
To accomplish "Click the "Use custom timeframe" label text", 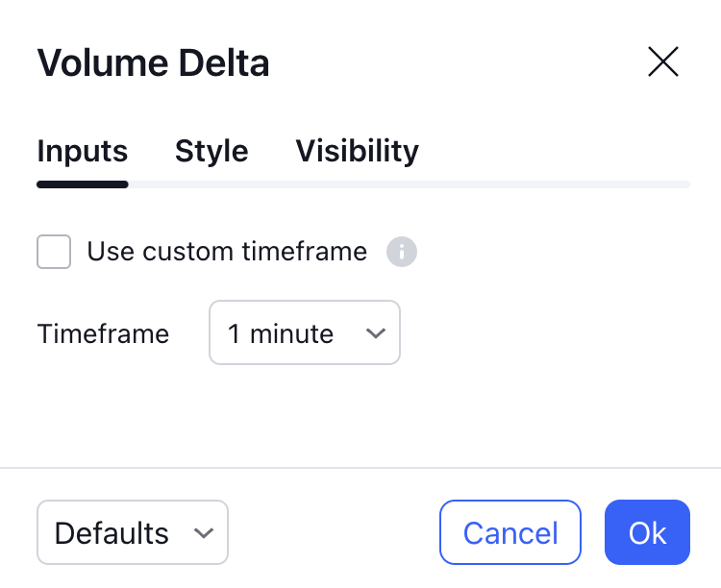I will (227, 252).
